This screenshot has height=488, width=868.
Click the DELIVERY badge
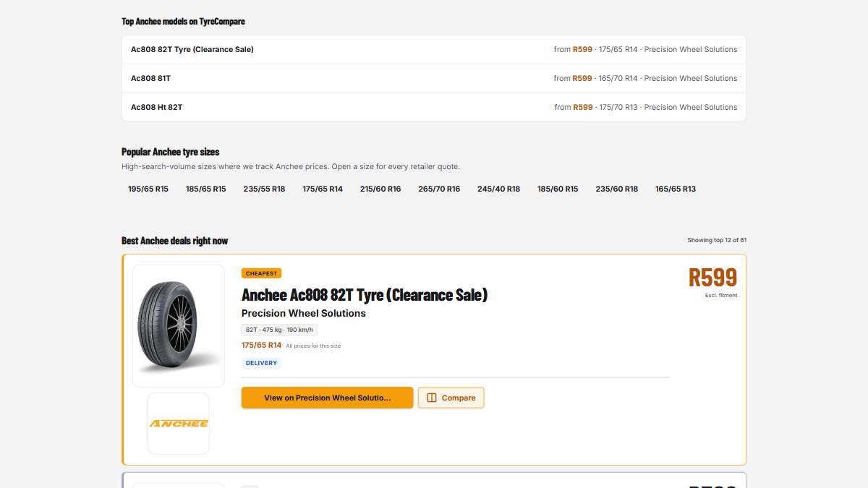pos(261,363)
